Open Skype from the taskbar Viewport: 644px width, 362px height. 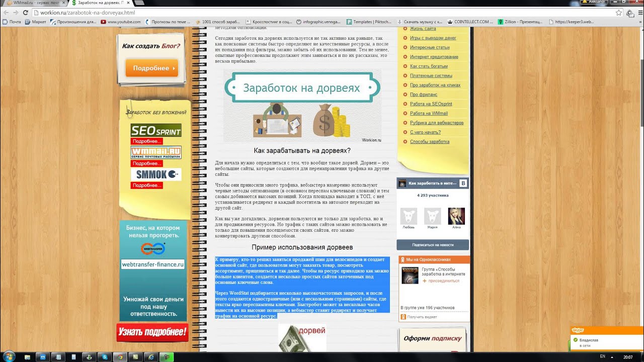coord(105,357)
